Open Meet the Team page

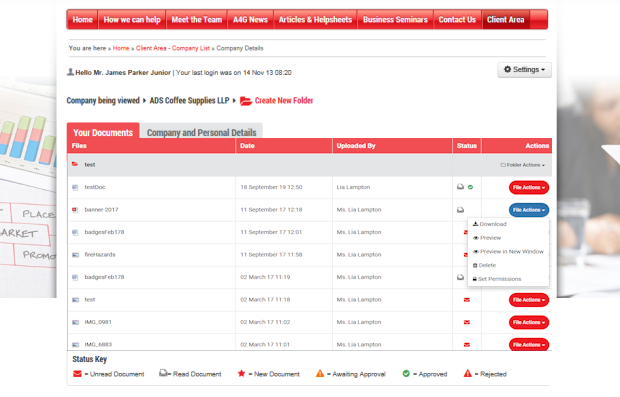tap(197, 20)
